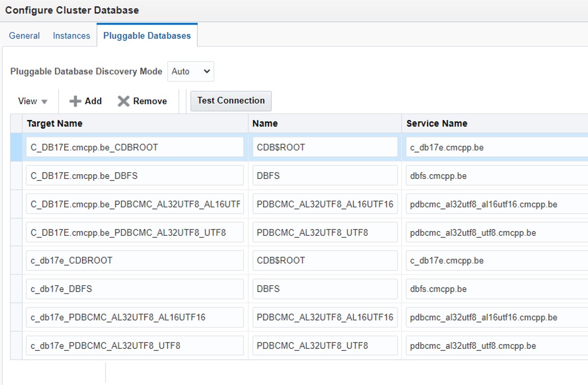Select row header of c_db17e_DBFS row

16,289
